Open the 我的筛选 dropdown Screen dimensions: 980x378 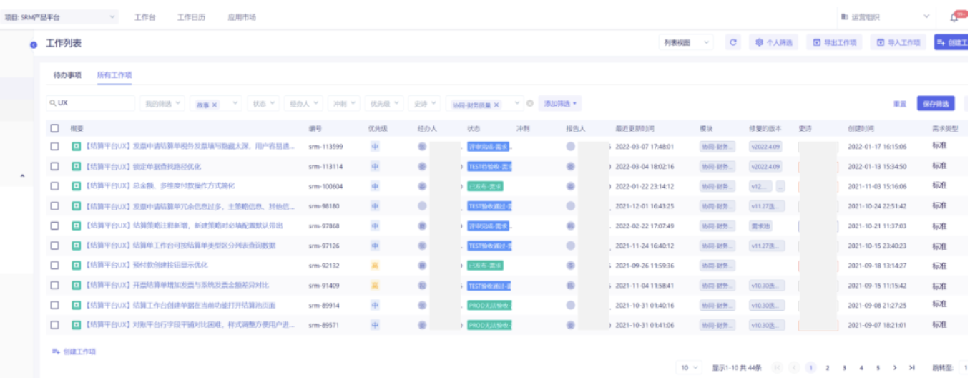tap(162, 104)
